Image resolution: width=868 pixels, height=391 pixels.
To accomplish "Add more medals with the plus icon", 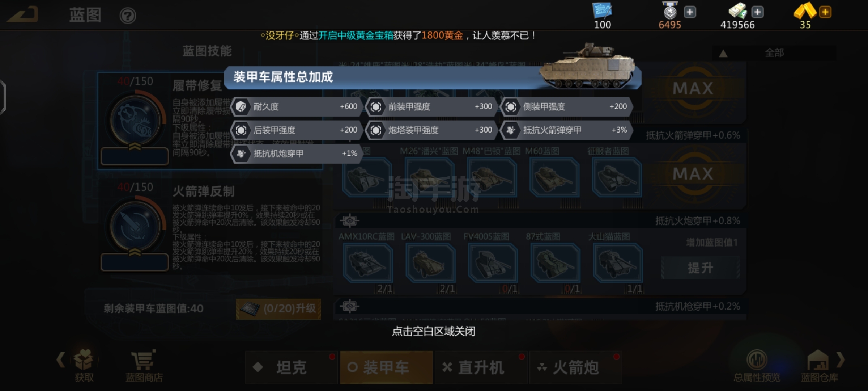I will [x=690, y=12].
